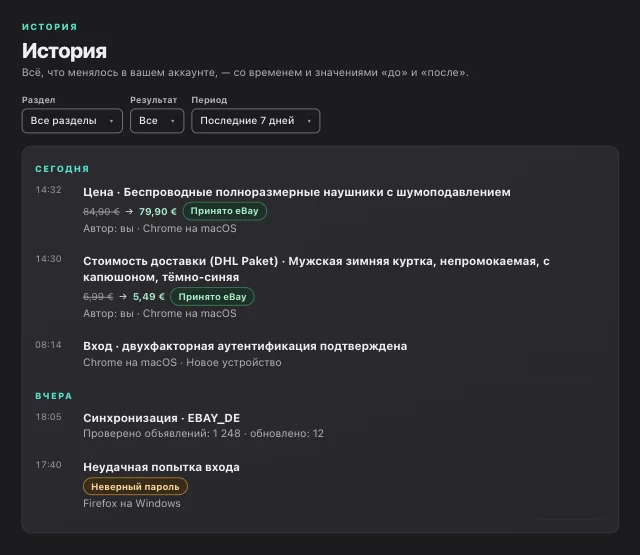The height and width of the screenshot is (555, 640).
Task: Open the Результат dropdown 'Все'
Action: coord(157,121)
